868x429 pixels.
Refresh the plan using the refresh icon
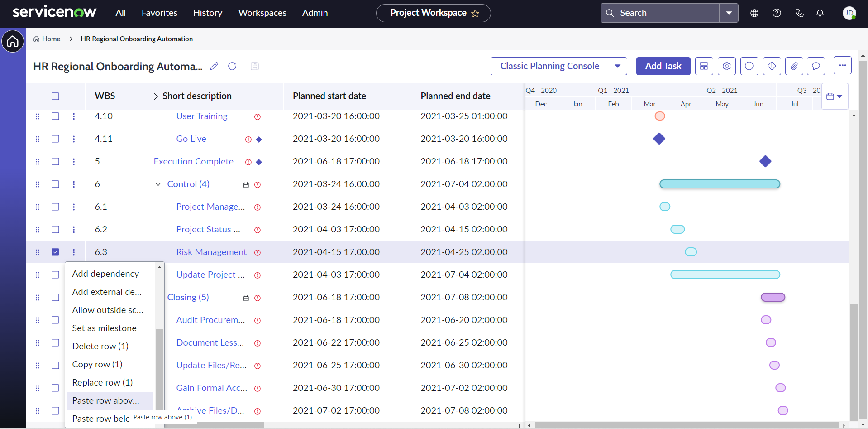[x=232, y=66]
